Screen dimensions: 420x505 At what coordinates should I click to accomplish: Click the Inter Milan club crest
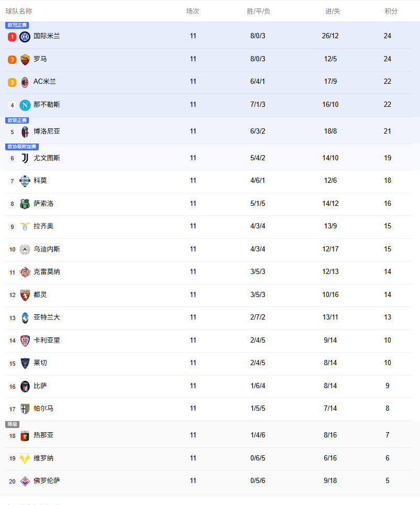click(25, 37)
